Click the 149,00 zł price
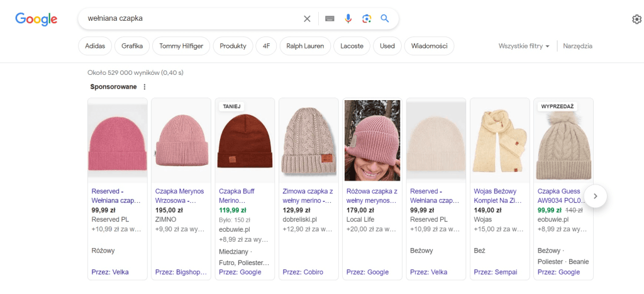Image resolution: width=644 pixels, height=294 pixels. pyautogui.click(x=487, y=210)
